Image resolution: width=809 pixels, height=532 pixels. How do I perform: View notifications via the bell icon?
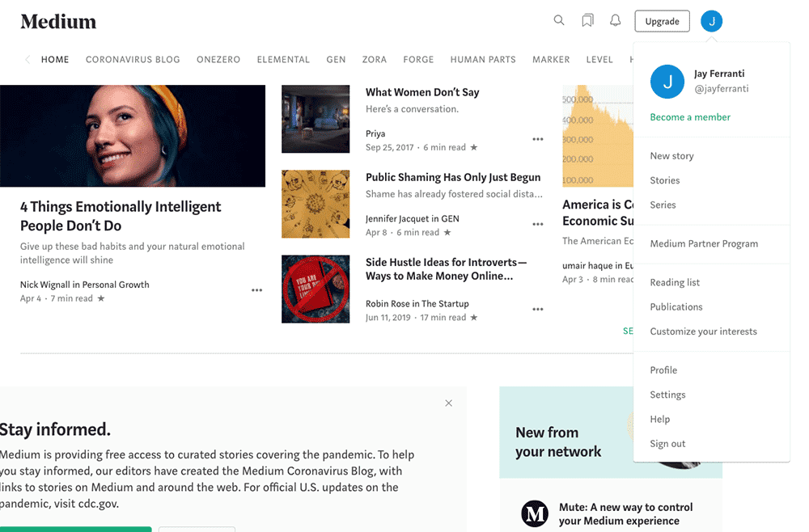[x=615, y=20]
